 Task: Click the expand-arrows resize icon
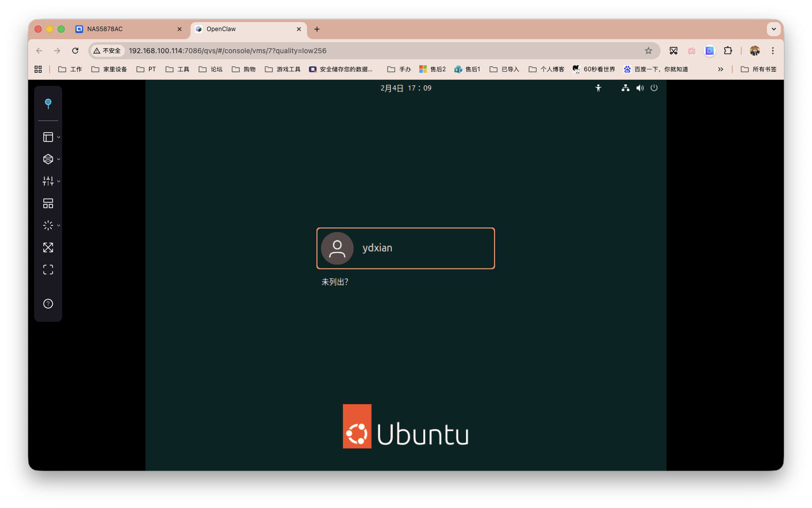[48, 247]
